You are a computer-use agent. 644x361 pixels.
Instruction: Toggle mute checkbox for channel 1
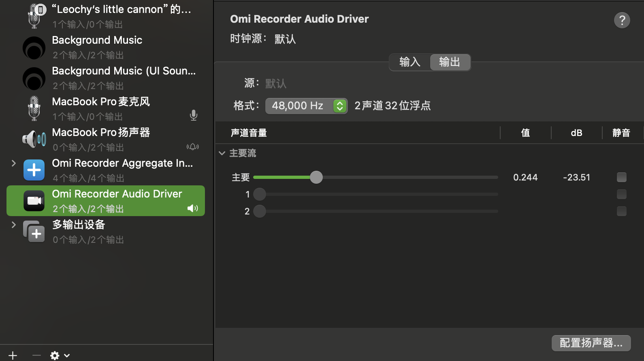(x=622, y=194)
